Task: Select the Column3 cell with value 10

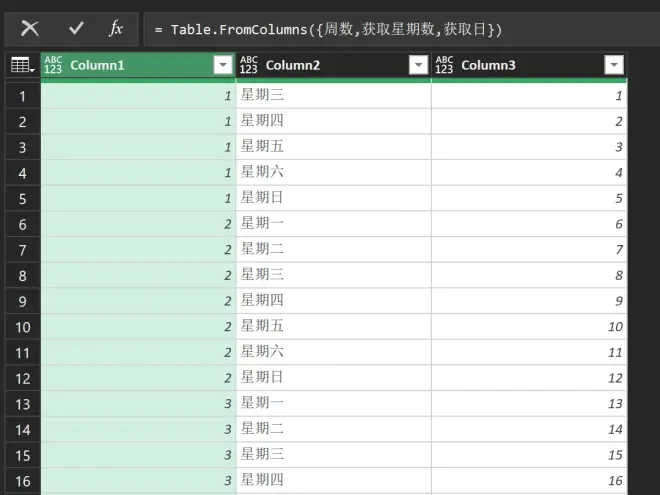Action: pos(530,327)
